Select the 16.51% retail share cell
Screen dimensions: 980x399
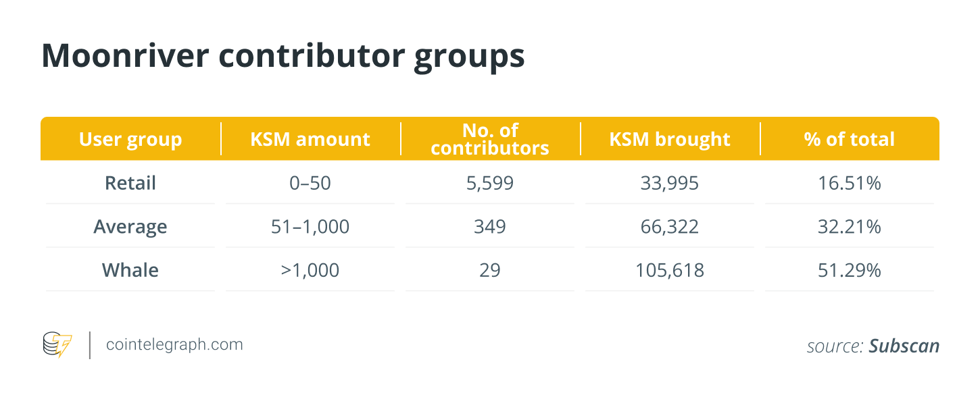tap(850, 183)
